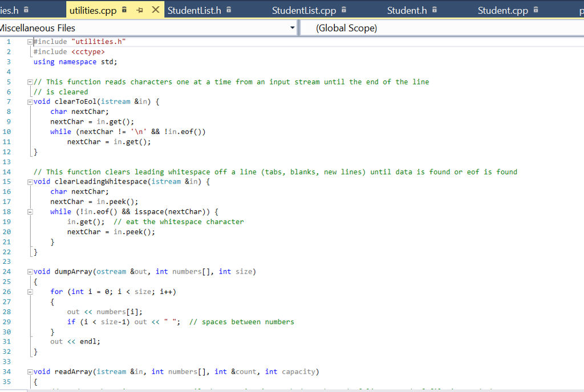
Task: Switch to the Student.h tab
Action: (x=407, y=10)
